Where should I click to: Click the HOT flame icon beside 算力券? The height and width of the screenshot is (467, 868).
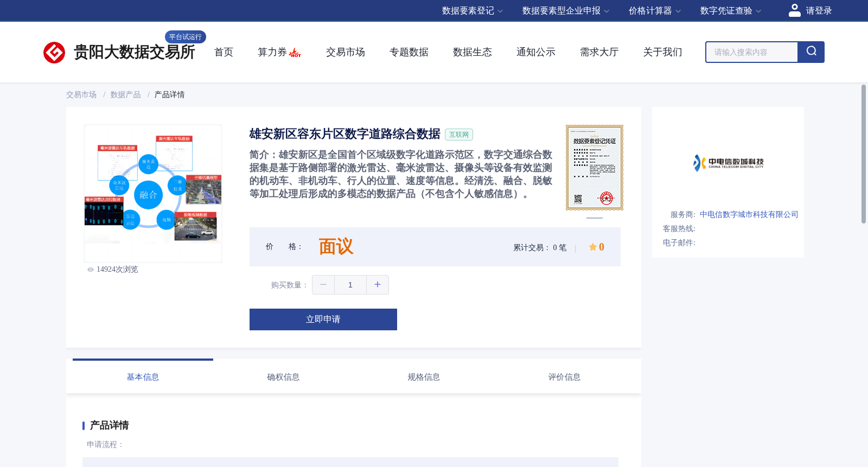(295, 53)
